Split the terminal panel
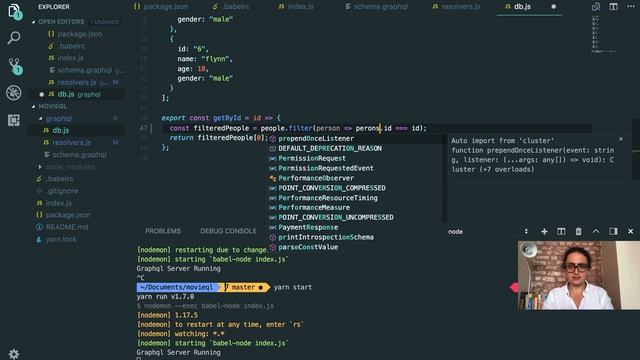 [561, 231]
